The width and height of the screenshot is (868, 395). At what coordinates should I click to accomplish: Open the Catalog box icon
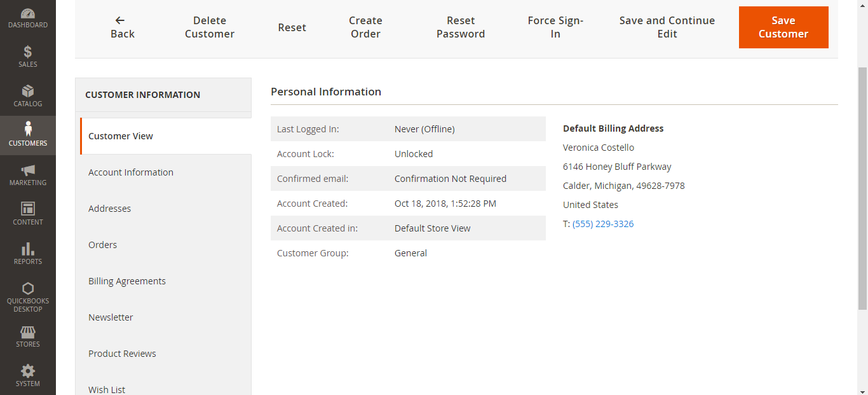point(28,92)
